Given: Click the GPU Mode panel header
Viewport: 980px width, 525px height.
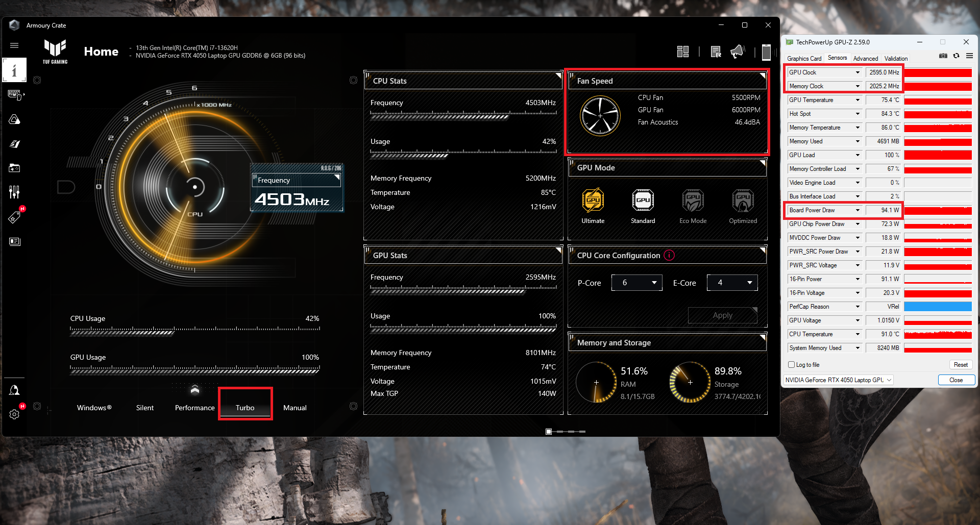Looking at the screenshot, I should (x=668, y=167).
